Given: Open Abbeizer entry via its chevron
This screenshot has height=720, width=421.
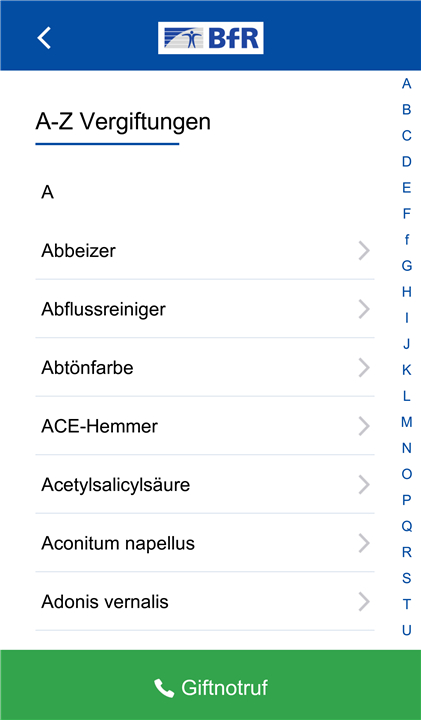Looking at the screenshot, I should pyautogui.click(x=364, y=251).
